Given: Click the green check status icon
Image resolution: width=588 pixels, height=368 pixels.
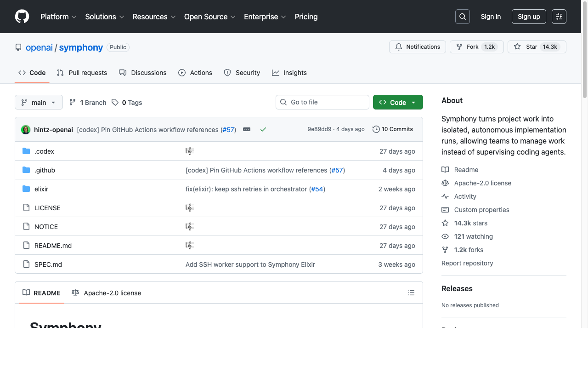Looking at the screenshot, I should pyautogui.click(x=263, y=130).
